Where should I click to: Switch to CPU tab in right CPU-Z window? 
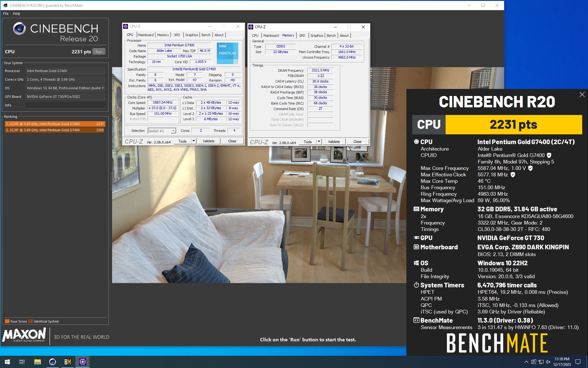point(255,36)
